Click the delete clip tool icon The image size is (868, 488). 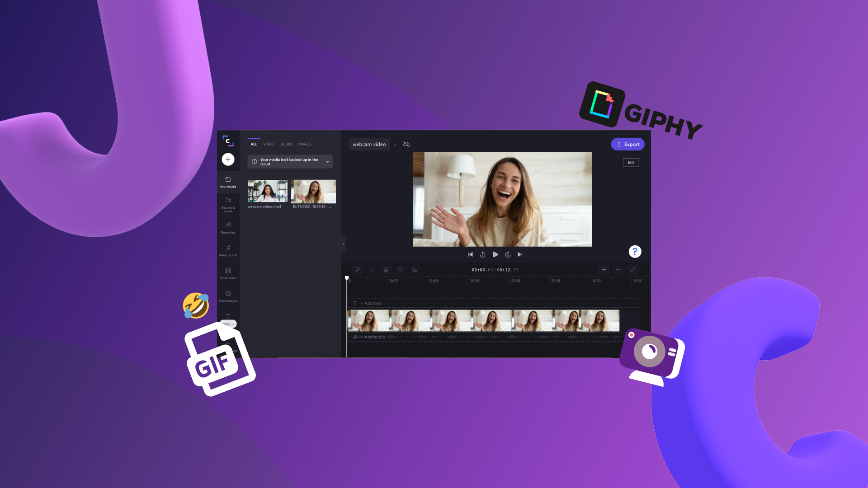tap(400, 269)
